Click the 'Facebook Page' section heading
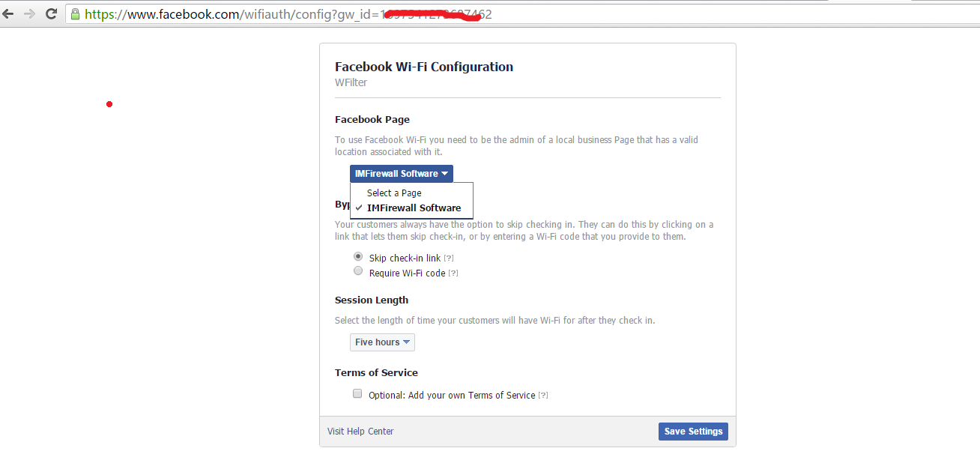Image resolution: width=980 pixels, height=466 pixels. click(x=372, y=120)
